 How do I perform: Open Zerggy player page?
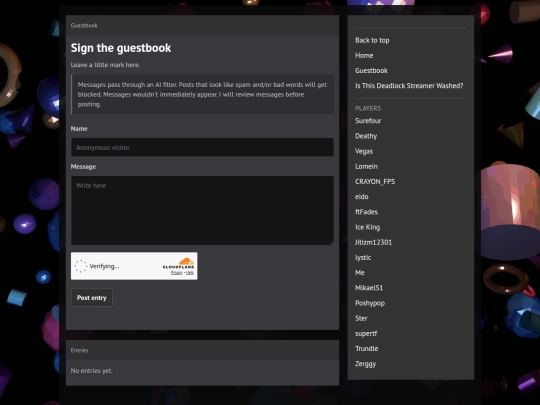pyautogui.click(x=365, y=364)
